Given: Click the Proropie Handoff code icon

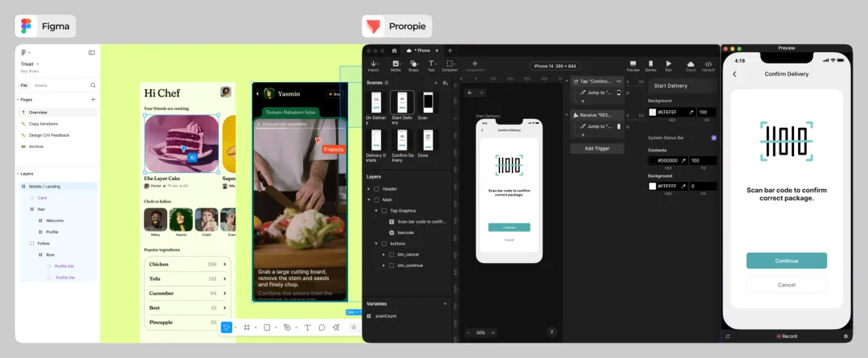Looking at the screenshot, I should 708,66.
